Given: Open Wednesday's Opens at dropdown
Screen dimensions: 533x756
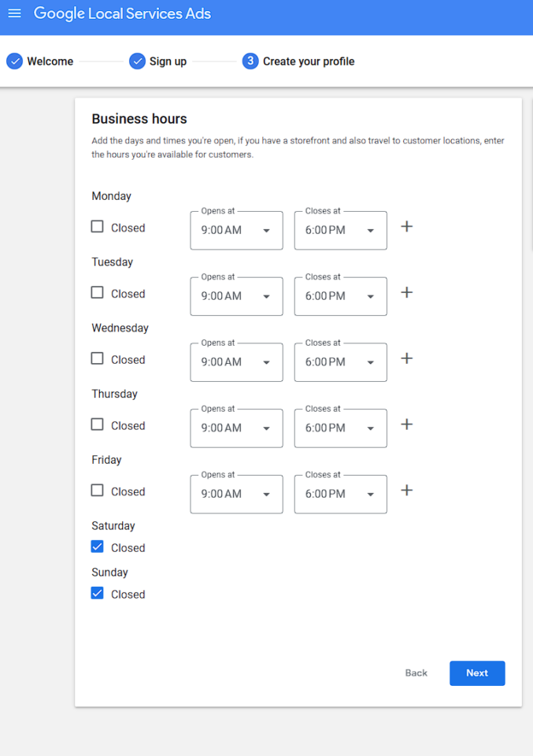Looking at the screenshot, I should pos(237,362).
